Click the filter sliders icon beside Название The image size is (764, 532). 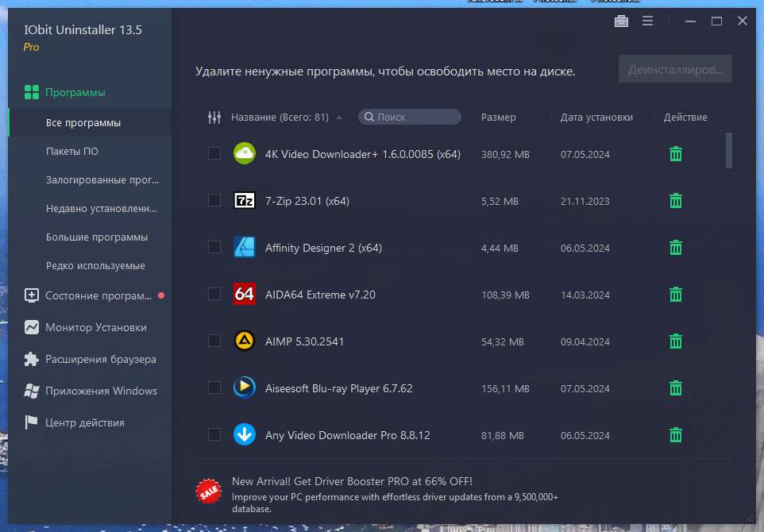pyautogui.click(x=214, y=118)
